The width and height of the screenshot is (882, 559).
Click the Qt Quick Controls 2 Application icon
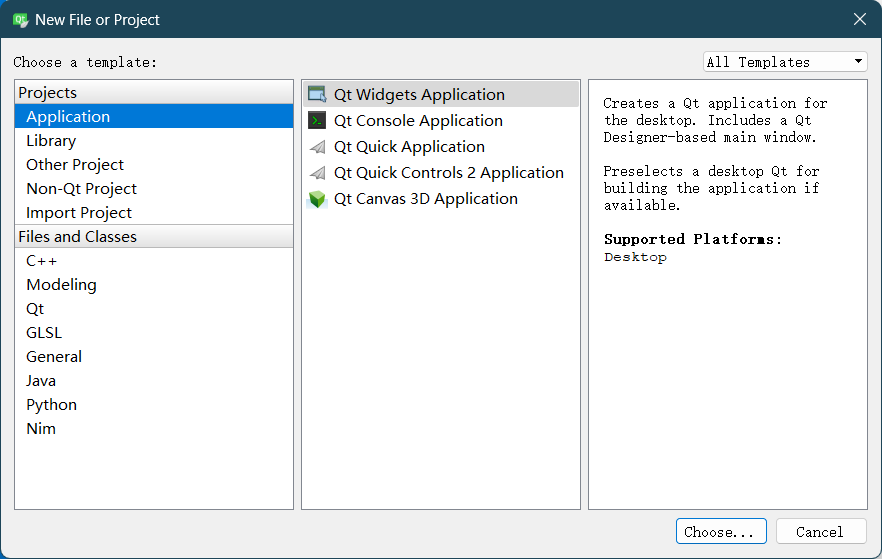317,173
